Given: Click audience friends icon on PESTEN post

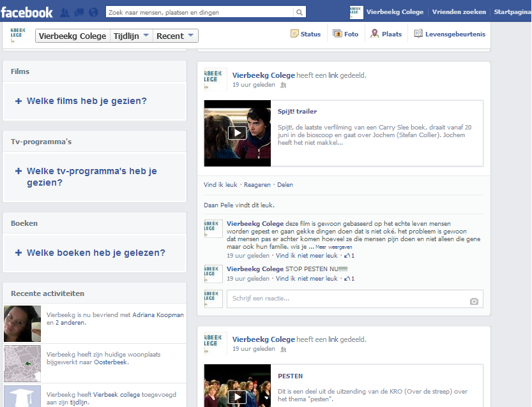Looking at the screenshot, I should point(284,350).
